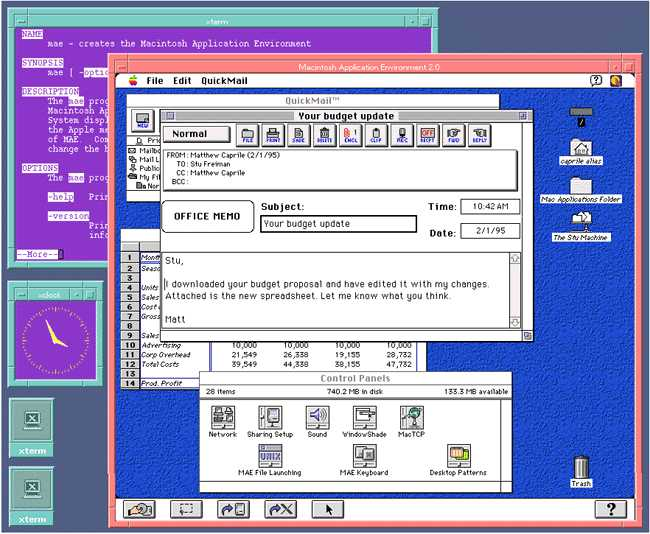Click the DELETE trash icon in message toolbar
The image size is (650, 534).
[325, 135]
